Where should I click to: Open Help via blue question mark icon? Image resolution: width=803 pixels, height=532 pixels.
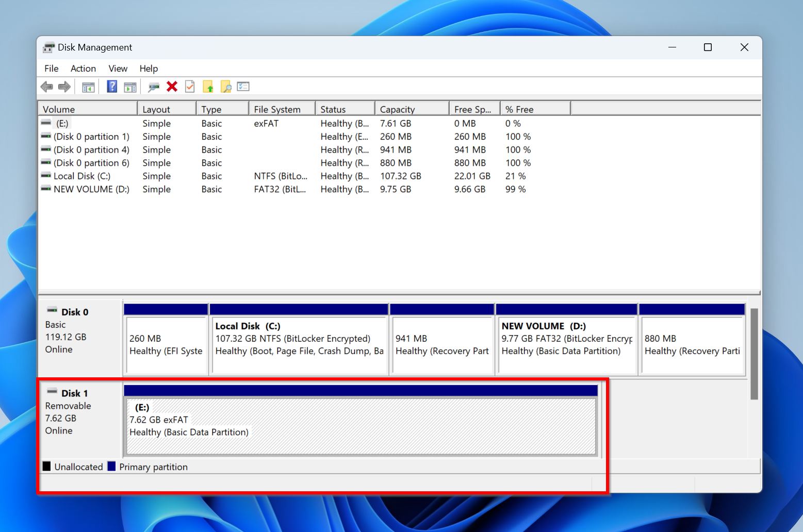click(x=112, y=87)
